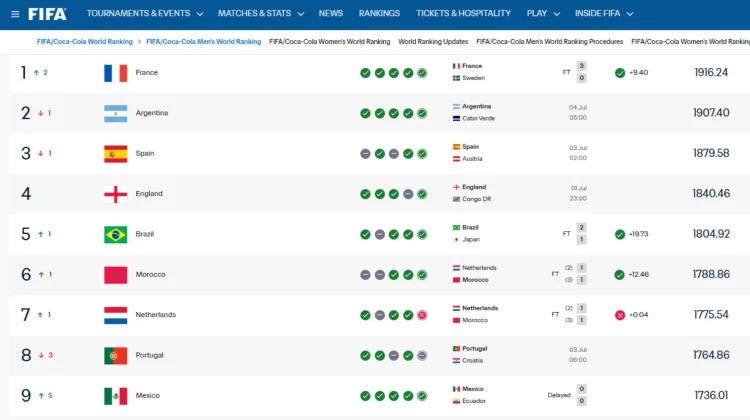Open the News menu item
The width and height of the screenshot is (750, 420).
pos(331,13)
